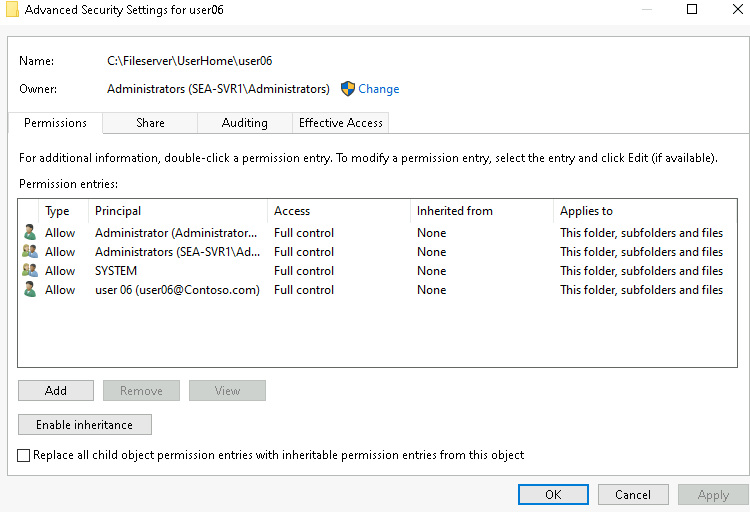Click the View button
750x512 pixels.
(227, 390)
